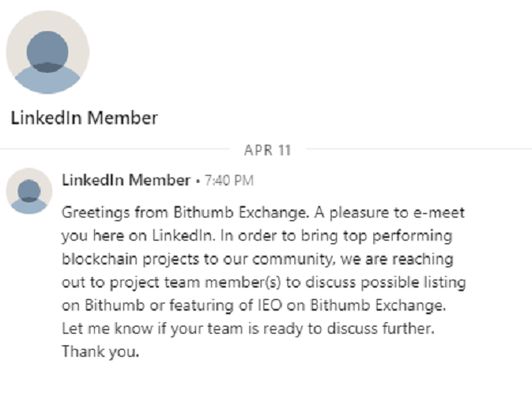Click the 7:40 PM message timestamp

point(229,181)
